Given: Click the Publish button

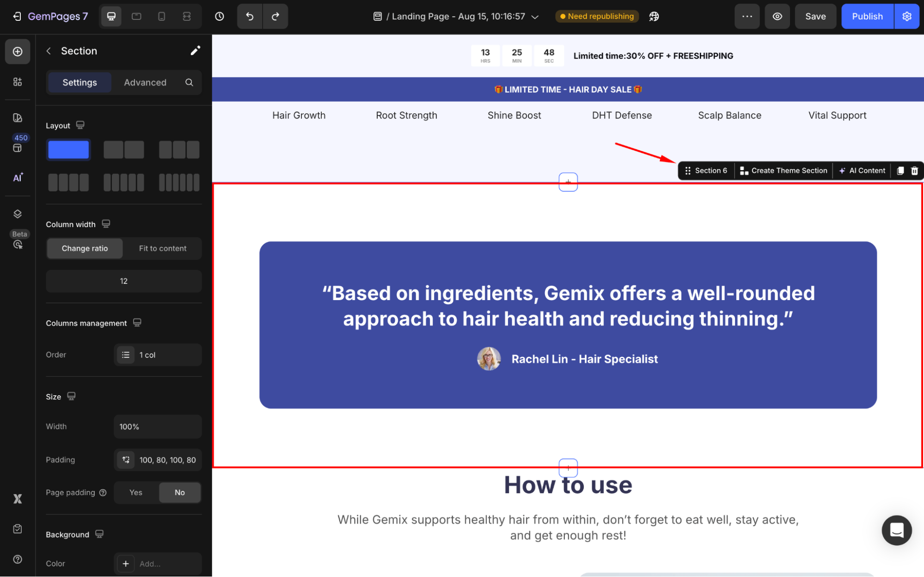Looking at the screenshot, I should click(867, 17).
